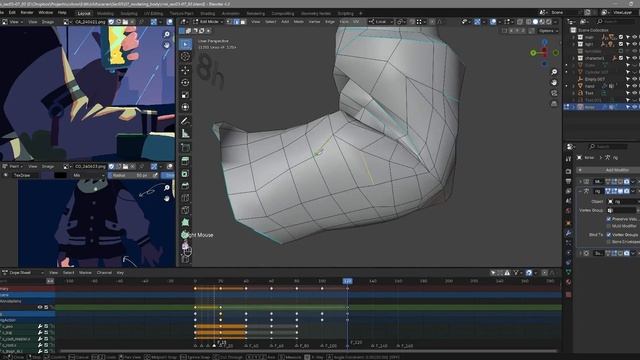
Task: Toggle Bone Envelopes checkbox
Action: (609, 242)
